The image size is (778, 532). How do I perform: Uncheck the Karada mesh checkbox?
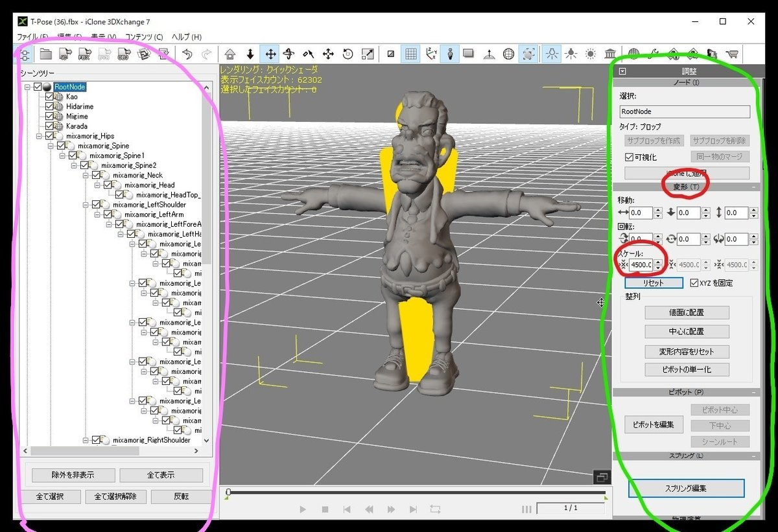coord(49,126)
